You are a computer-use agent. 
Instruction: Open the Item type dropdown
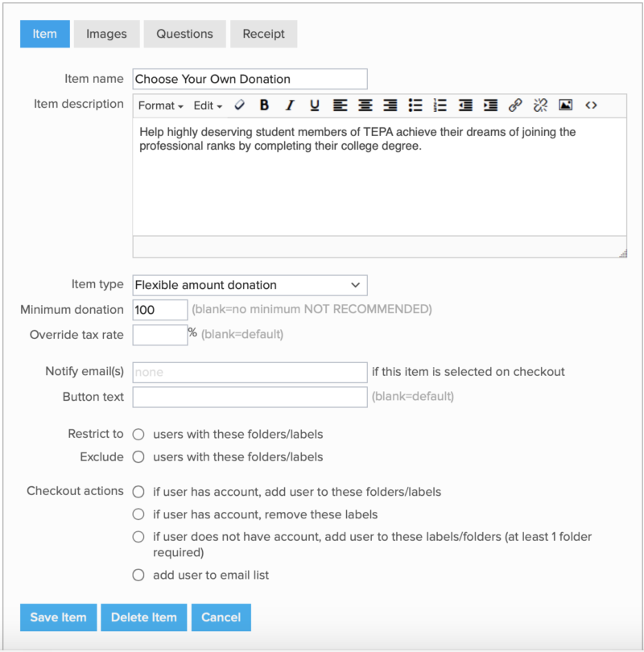pos(250,285)
